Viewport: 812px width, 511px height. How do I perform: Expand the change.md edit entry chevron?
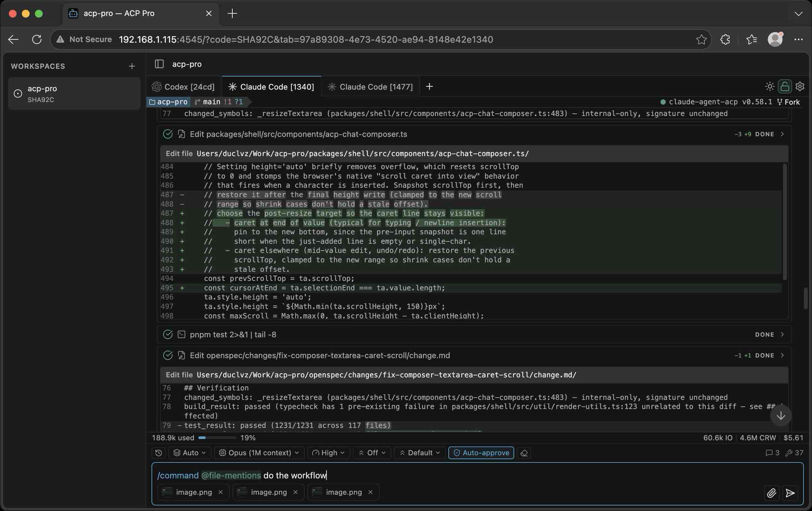(x=782, y=356)
